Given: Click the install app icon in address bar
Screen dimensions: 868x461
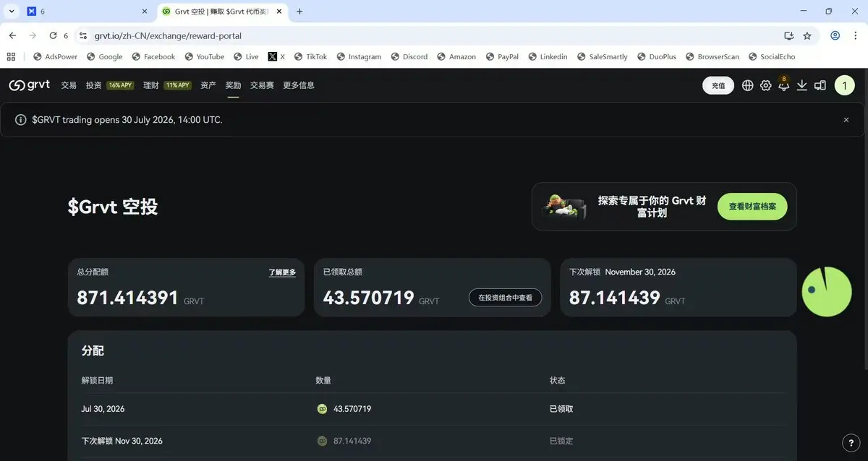Looking at the screenshot, I should coord(788,35).
